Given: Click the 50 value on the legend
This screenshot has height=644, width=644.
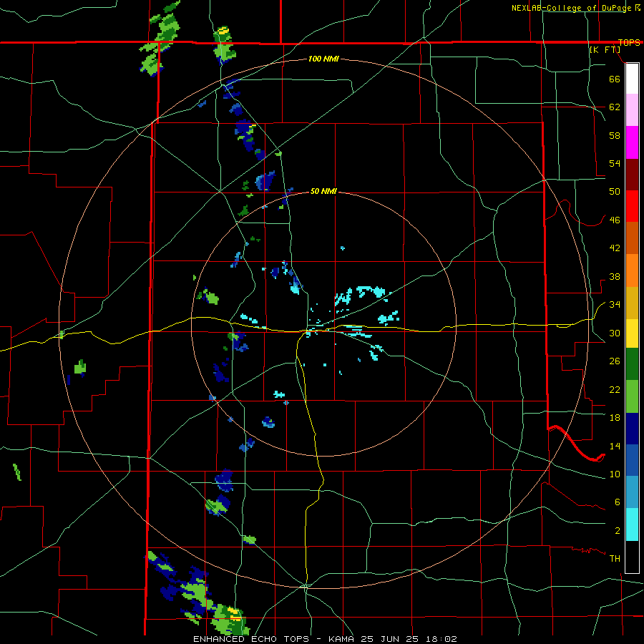Looking at the screenshot, I should (x=615, y=191).
